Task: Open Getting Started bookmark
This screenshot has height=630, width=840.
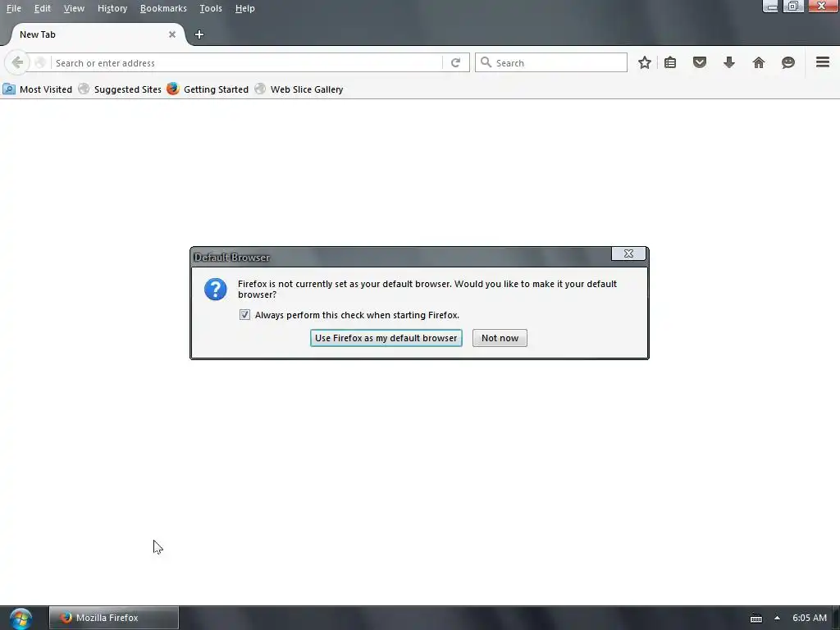Action: click(208, 89)
